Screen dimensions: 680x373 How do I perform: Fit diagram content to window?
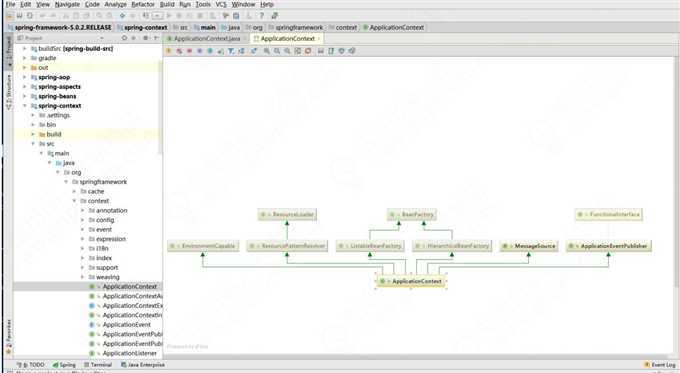[298, 51]
